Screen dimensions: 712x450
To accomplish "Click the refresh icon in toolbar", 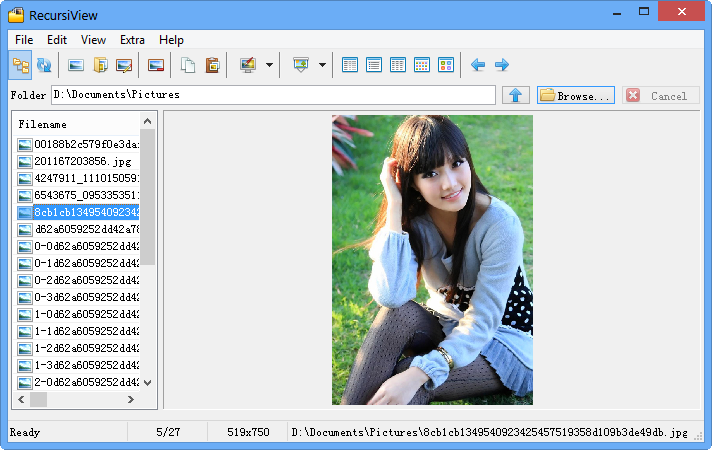I will (x=44, y=65).
